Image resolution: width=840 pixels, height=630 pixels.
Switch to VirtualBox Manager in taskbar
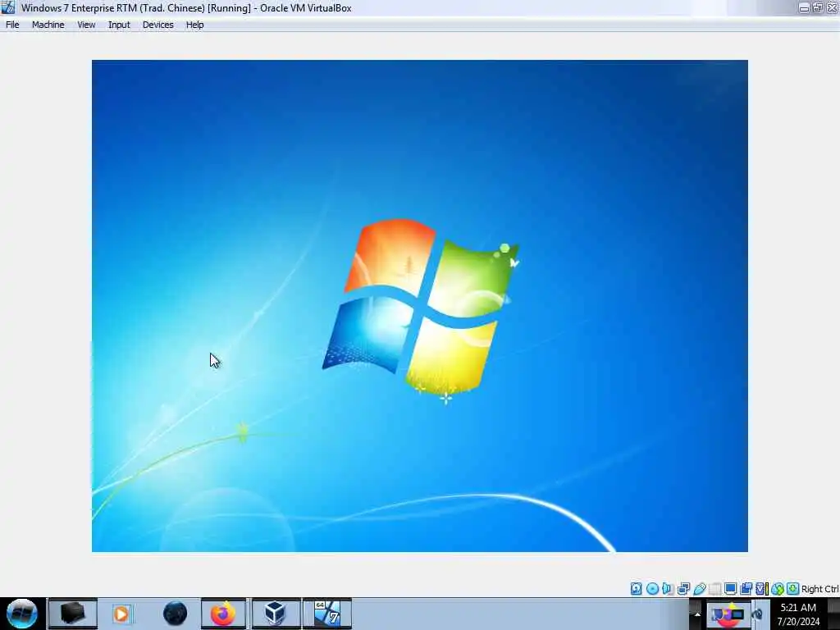click(x=276, y=614)
